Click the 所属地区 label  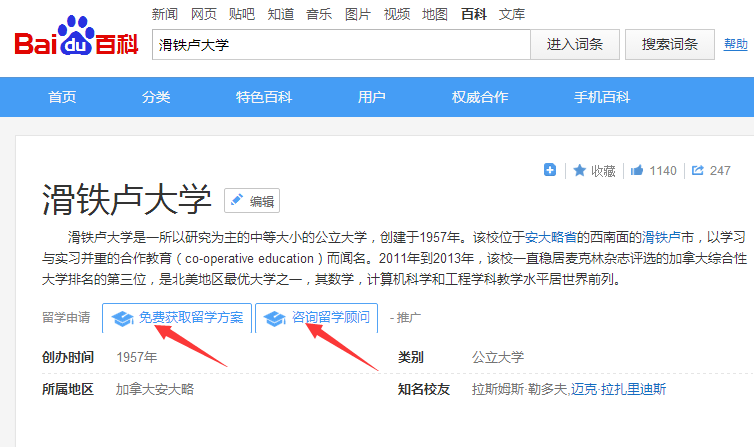point(68,389)
